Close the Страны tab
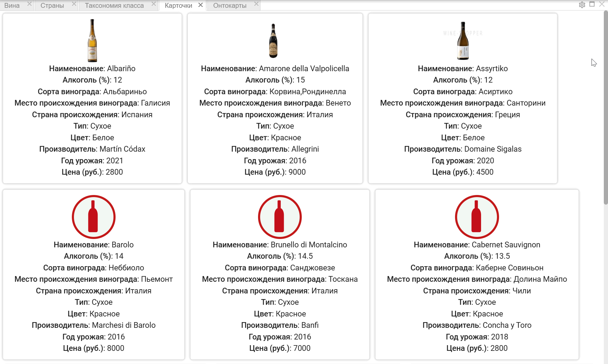Viewport: 608px width, 364px height. coord(74,4)
